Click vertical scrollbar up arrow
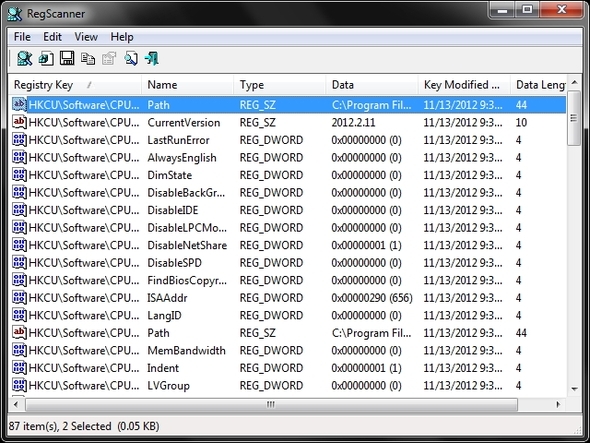This screenshot has height=443, width=590. pyautogui.click(x=574, y=82)
